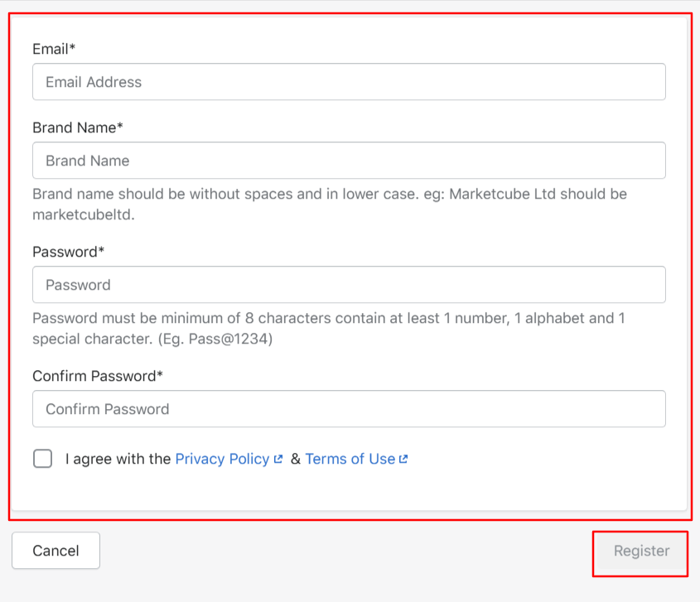Click the password minimum characters hint text
Viewport: 700px width, 602px height.
click(x=329, y=329)
